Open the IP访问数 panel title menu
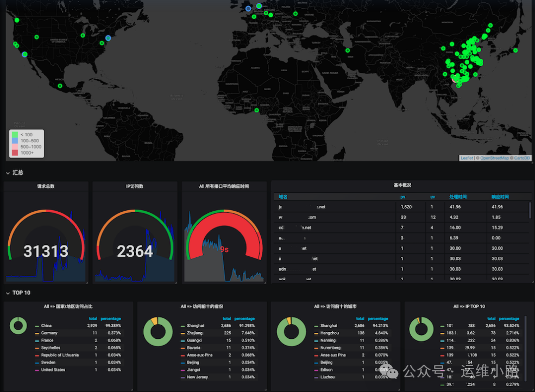The height and width of the screenshot is (392, 535). pos(135,186)
